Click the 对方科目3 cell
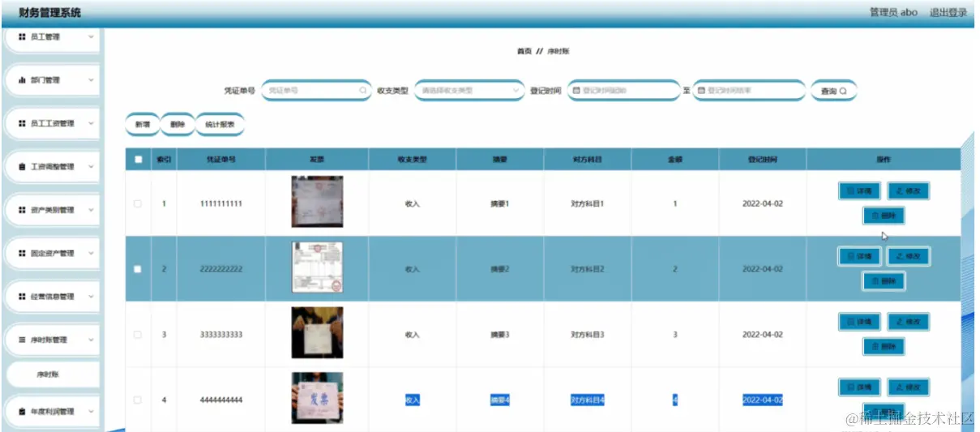980x432 pixels. 588,334
